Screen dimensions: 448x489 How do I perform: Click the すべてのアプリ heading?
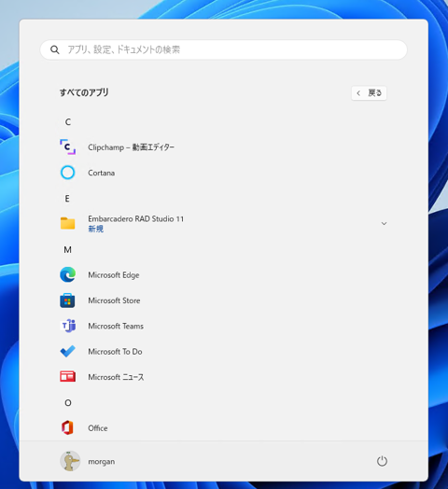coord(84,92)
